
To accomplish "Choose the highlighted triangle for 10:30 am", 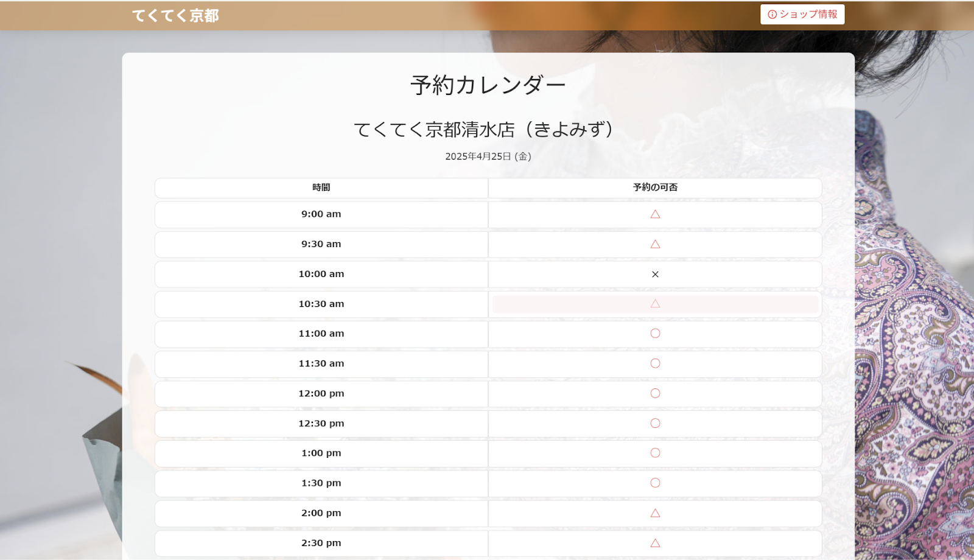I will pyautogui.click(x=655, y=304).
